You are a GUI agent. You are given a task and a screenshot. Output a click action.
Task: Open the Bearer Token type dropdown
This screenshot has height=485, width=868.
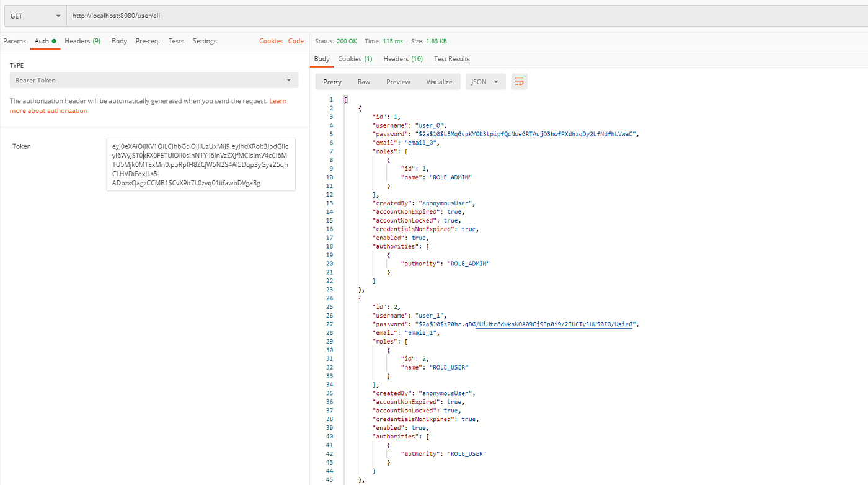pyautogui.click(x=153, y=79)
